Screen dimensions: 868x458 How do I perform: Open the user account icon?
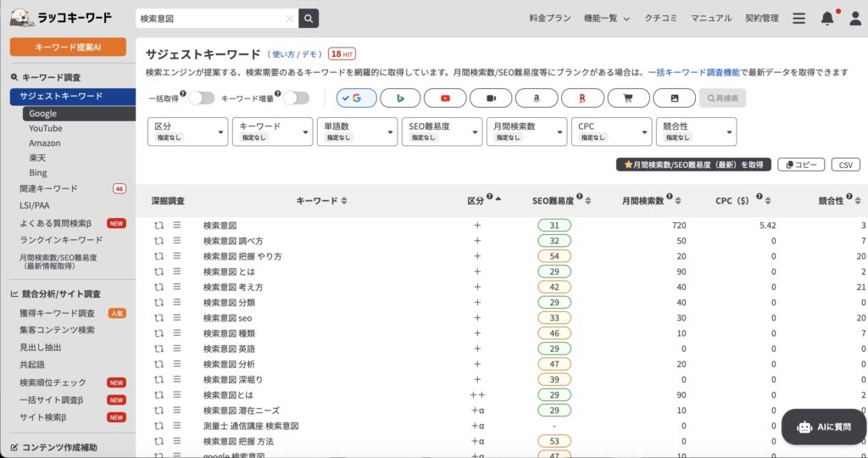(x=854, y=19)
